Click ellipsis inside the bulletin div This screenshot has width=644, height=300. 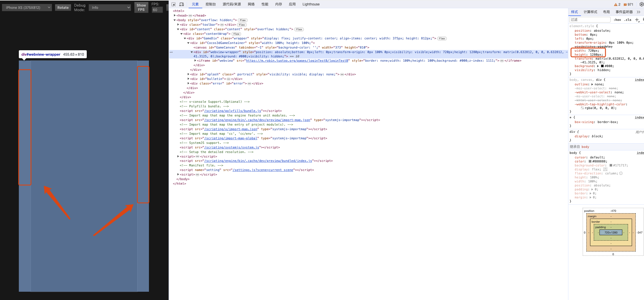229,79
